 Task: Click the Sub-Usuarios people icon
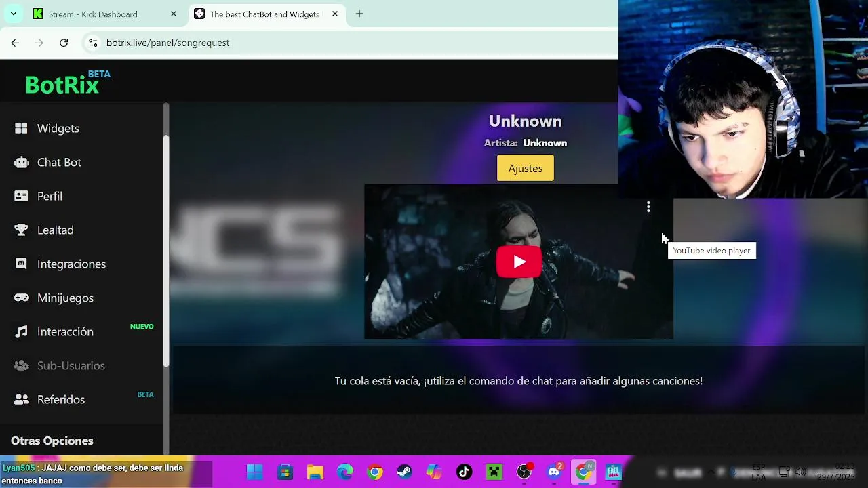click(21, 365)
